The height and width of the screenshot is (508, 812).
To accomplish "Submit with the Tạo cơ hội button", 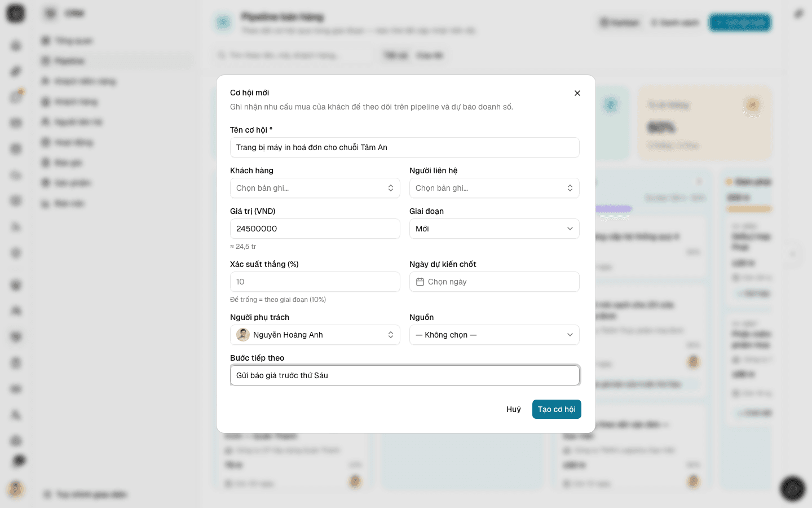I will 557,409.
